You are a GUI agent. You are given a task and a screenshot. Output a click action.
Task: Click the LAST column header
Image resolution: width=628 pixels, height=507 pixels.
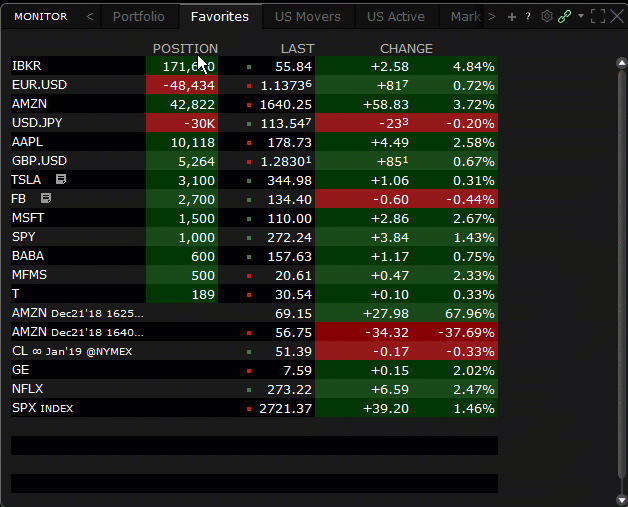(x=297, y=48)
